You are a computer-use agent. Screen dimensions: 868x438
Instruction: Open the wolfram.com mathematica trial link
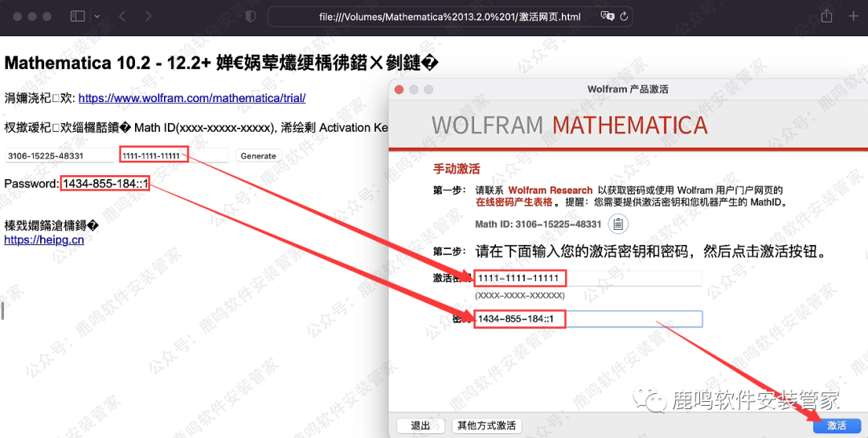191,98
